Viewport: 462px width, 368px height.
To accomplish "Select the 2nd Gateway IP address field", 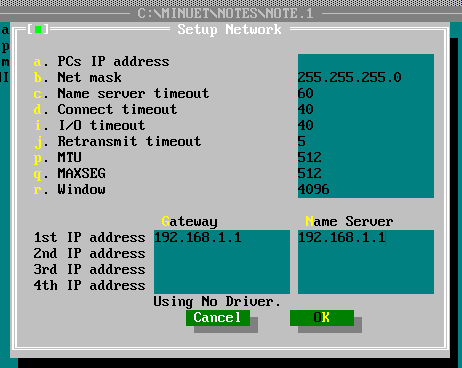I will (x=222, y=254).
